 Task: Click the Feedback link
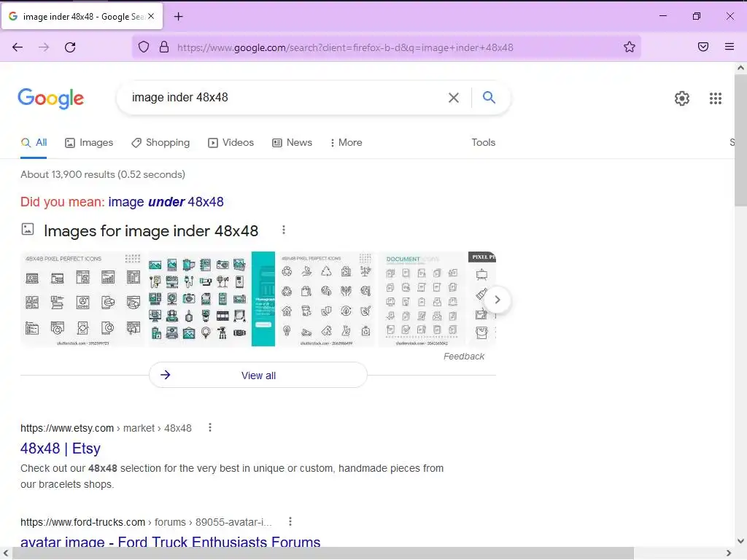[x=463, y=357]
